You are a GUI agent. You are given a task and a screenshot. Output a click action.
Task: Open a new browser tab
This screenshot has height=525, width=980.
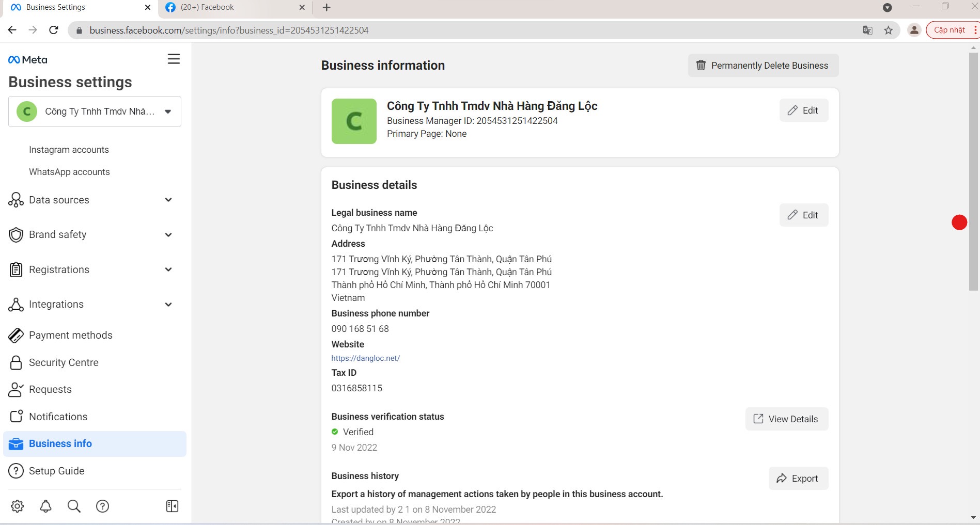tap(326, 8)
